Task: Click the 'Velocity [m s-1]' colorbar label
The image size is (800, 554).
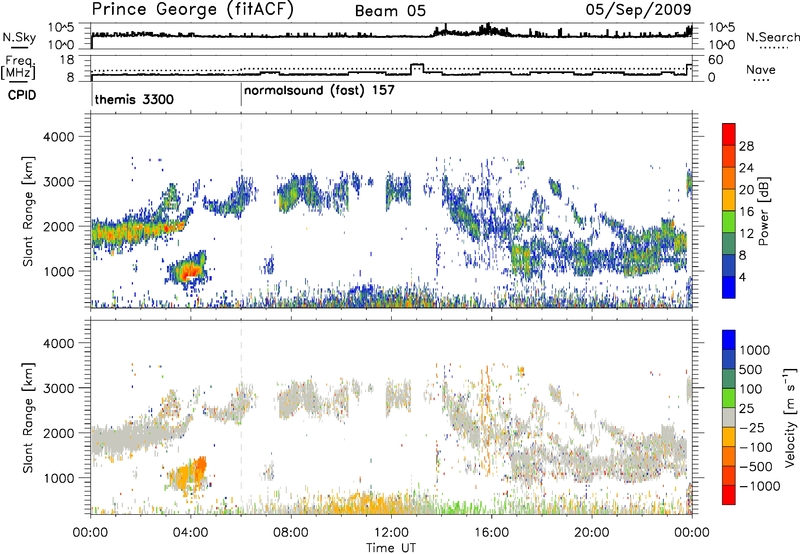Action: click(790, 417)
